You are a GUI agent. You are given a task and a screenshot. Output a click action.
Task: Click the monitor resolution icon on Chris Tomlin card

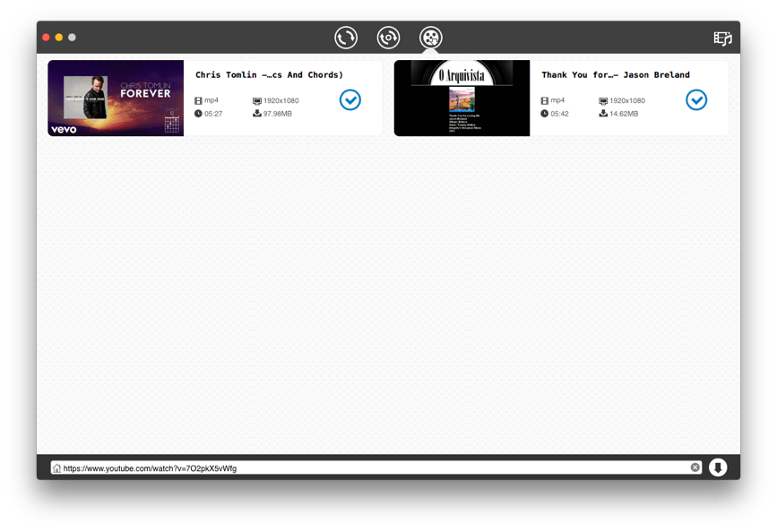coord(256,101)
